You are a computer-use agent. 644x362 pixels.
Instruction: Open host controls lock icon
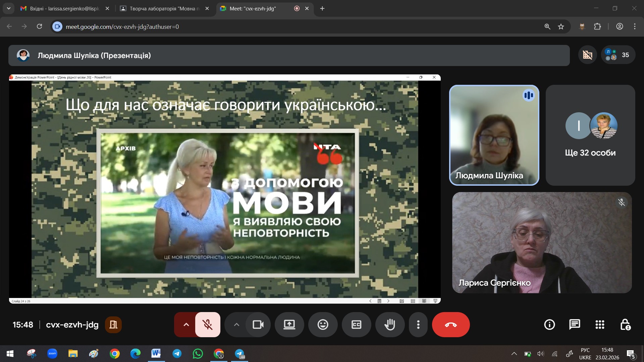[625, 324]
